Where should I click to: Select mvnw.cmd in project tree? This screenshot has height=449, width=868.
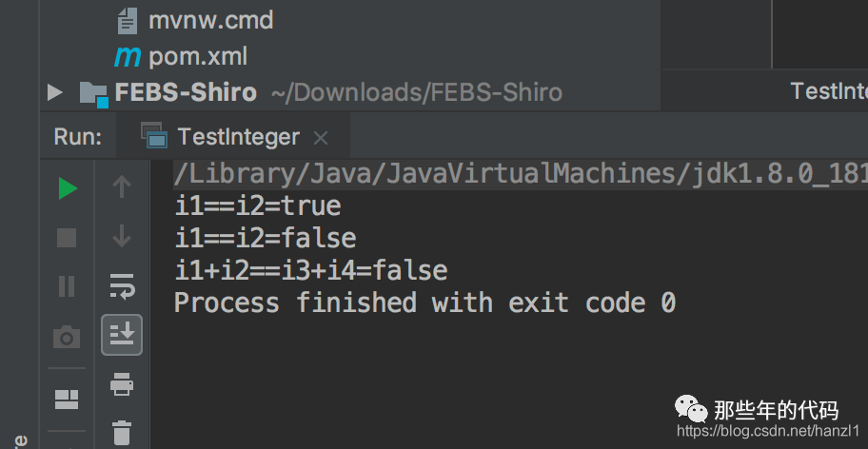click(x=210, y=21)
